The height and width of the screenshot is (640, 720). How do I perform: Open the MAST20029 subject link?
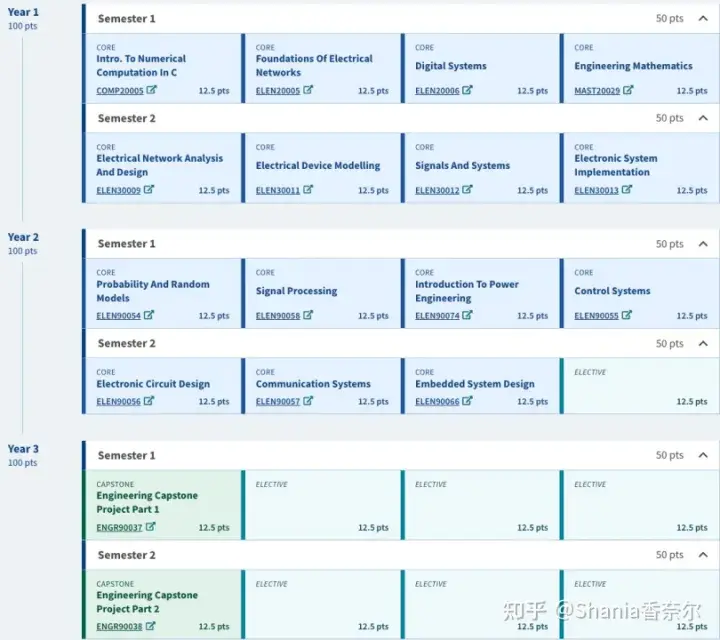coord(597,91)
